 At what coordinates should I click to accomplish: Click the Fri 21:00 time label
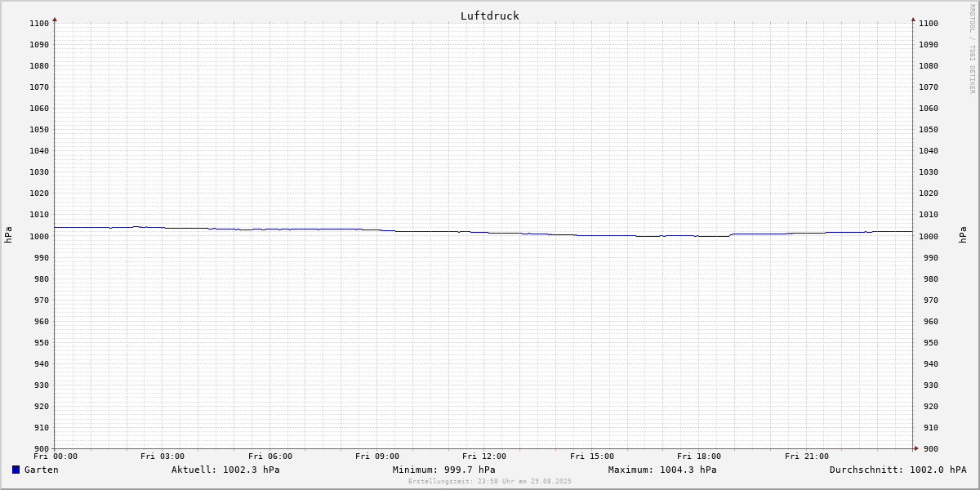[807, 457]
